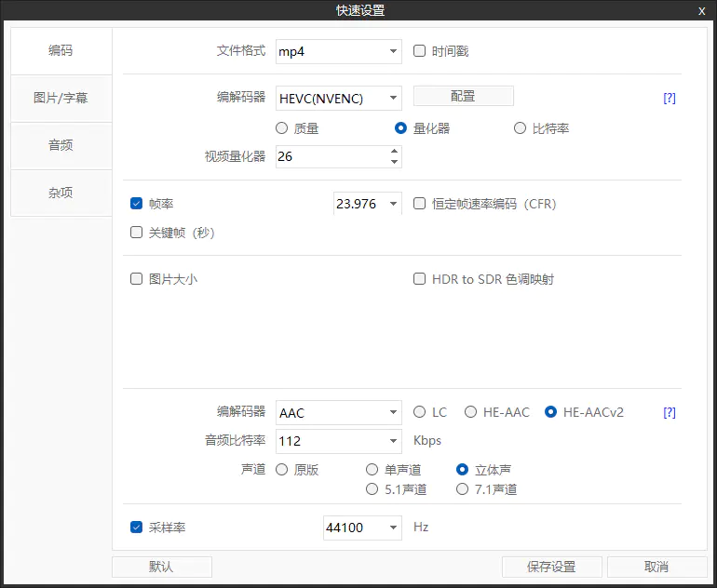Enable the 时间戳 checkbox
Screen dimensions: 717x588
point(420,51)
